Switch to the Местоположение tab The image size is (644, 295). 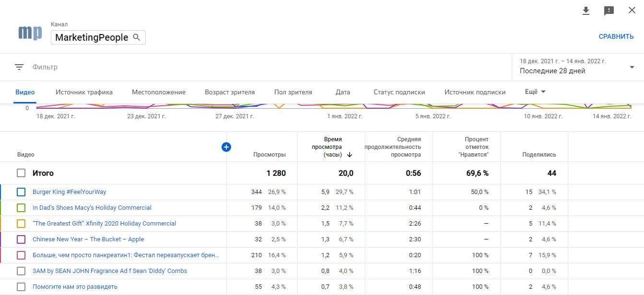click(x=159, y=92)
